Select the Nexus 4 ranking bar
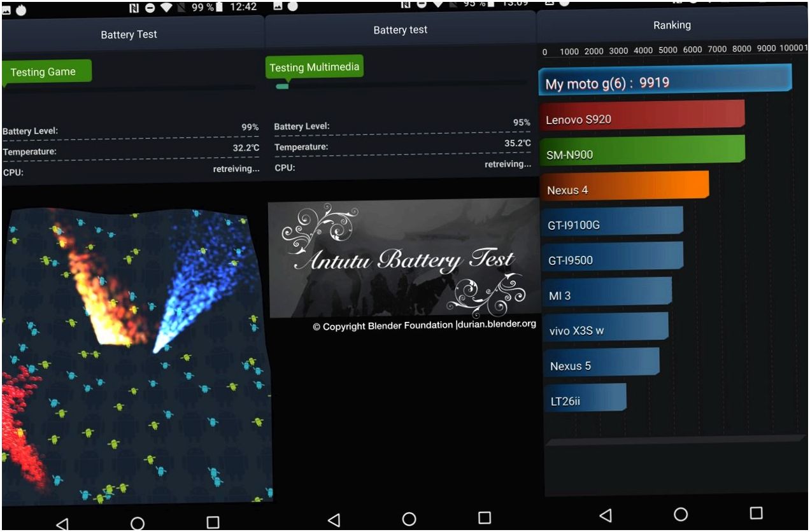This screenshot has height=532, width=810. point(625,188)
